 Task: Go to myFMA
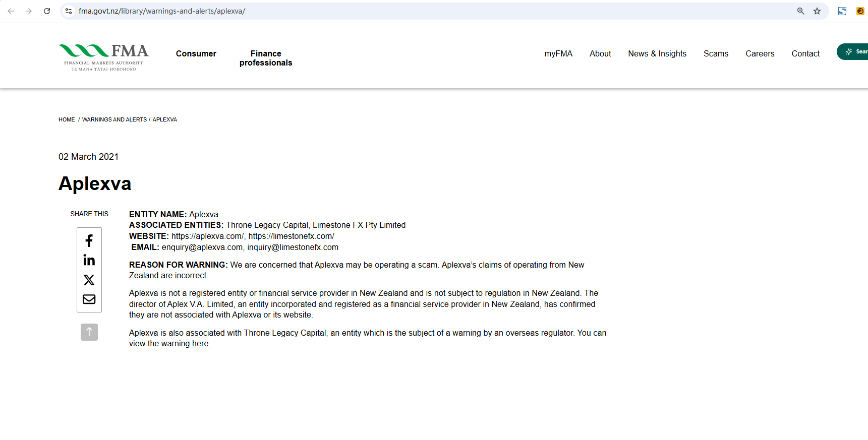point(558,53)
